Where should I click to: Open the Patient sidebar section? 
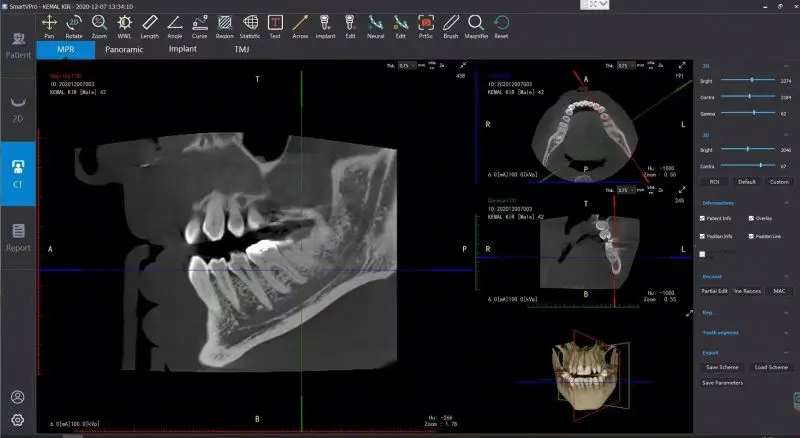(18, 45)
